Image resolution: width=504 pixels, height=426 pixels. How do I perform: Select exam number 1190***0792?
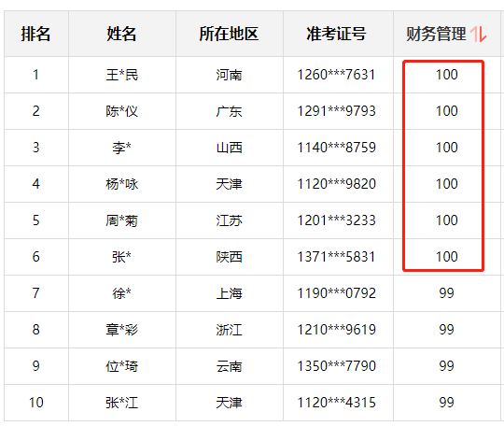(x=337, y=292)
